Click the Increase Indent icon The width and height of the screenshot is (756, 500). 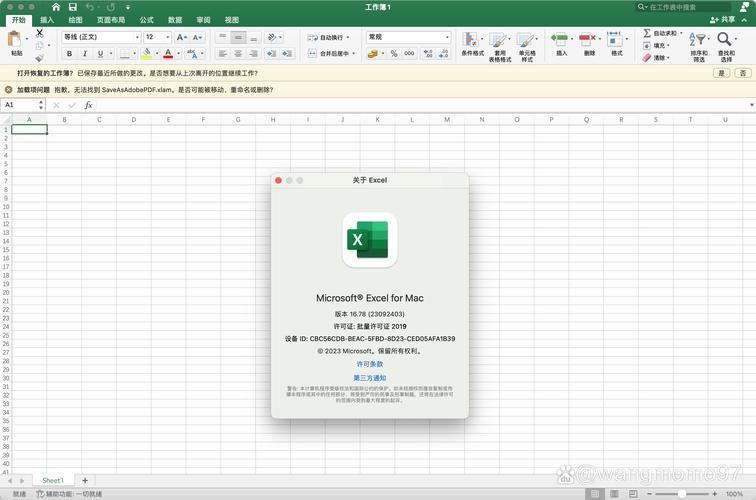[287, 54]
